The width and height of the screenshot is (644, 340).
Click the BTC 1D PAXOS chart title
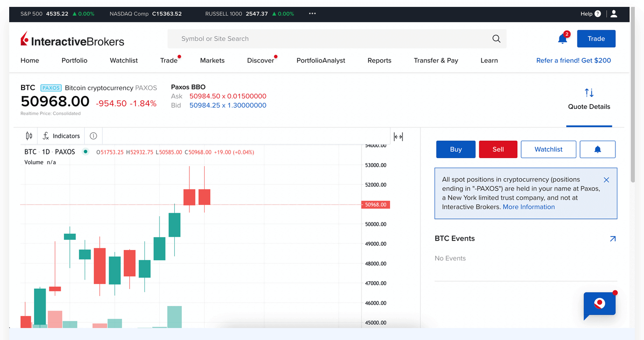point(50,152)
